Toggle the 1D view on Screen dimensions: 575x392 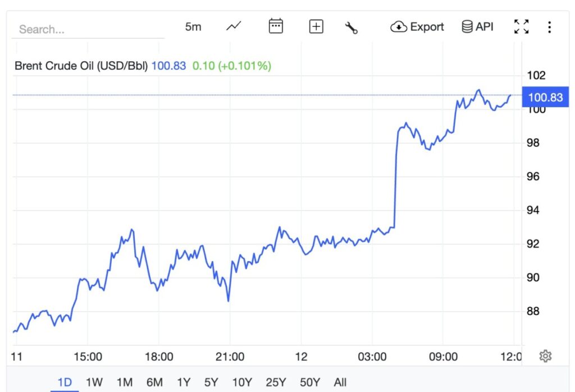(x=66, y=381)
